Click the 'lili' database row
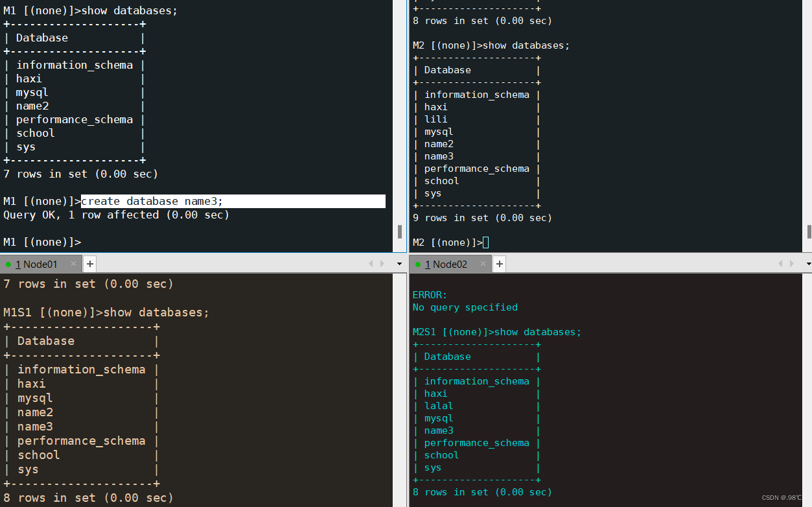812x507 pixels. (436, 119)
